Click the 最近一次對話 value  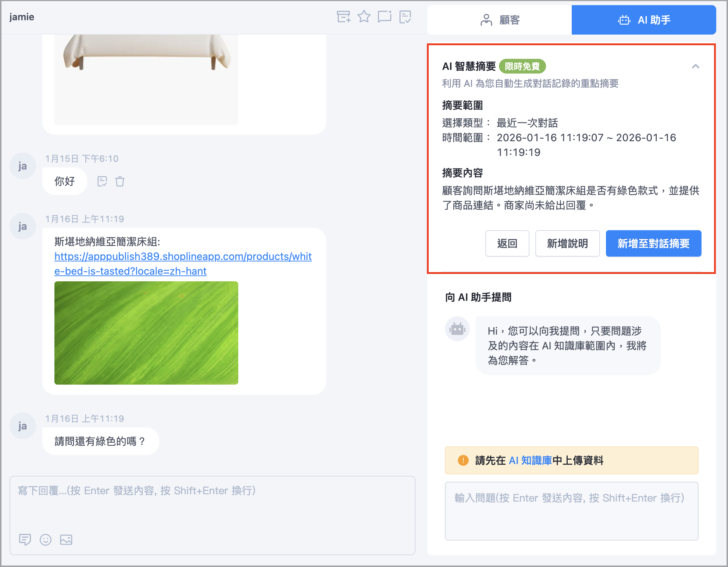click(527, 123)
